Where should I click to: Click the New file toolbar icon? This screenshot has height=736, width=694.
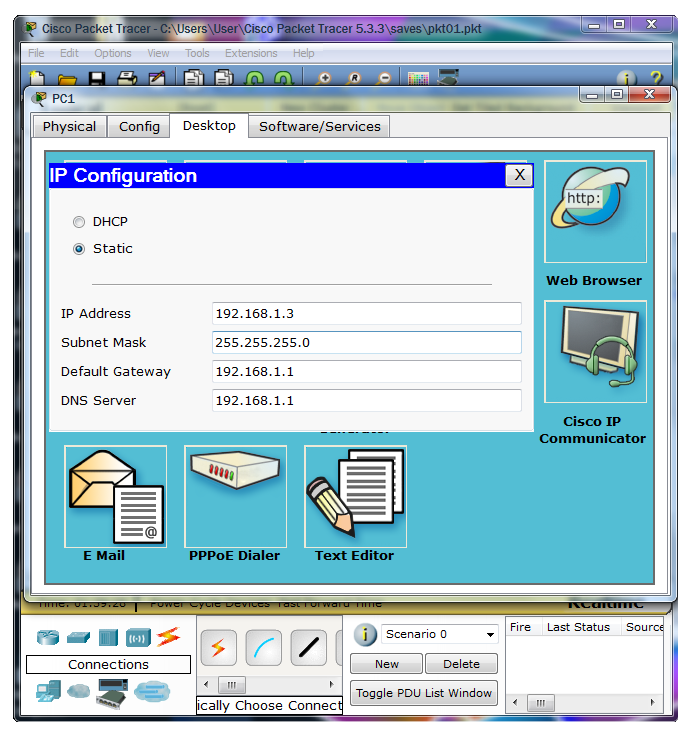tap(37, 78)
